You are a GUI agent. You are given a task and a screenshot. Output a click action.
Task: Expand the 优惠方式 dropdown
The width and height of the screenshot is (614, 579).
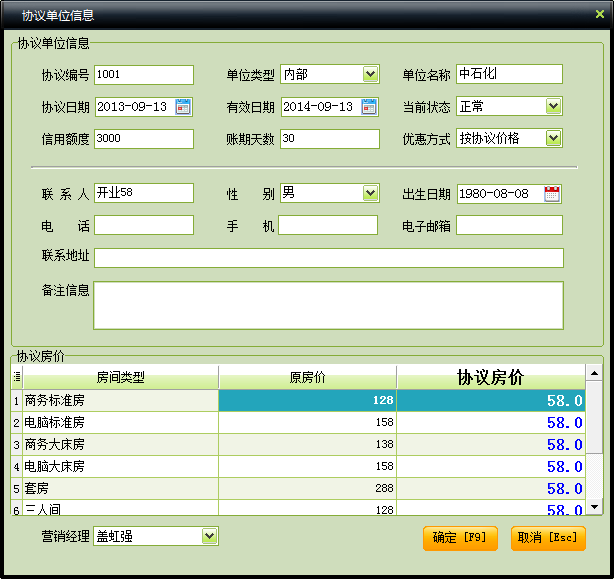click(x=553, y=138)
